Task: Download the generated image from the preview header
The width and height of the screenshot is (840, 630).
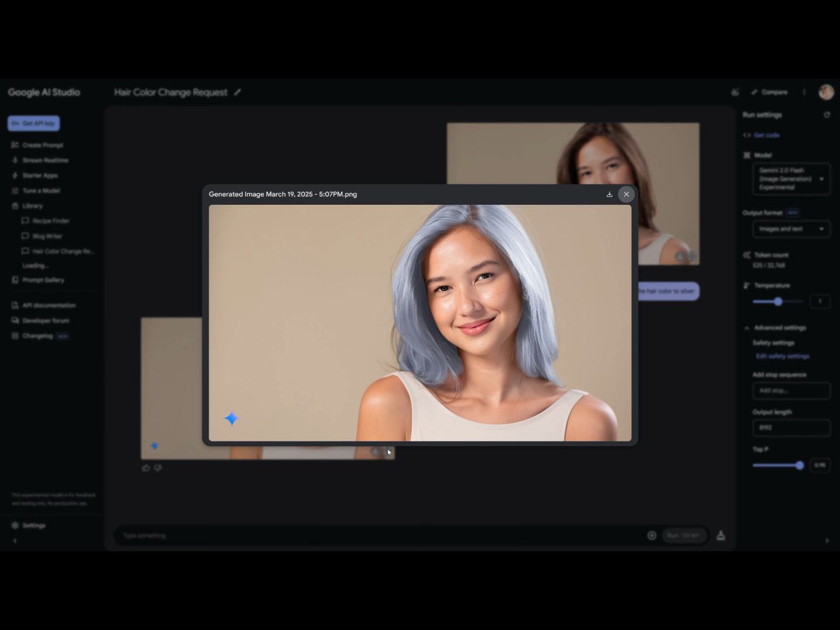Action: [x=609, y=194]
